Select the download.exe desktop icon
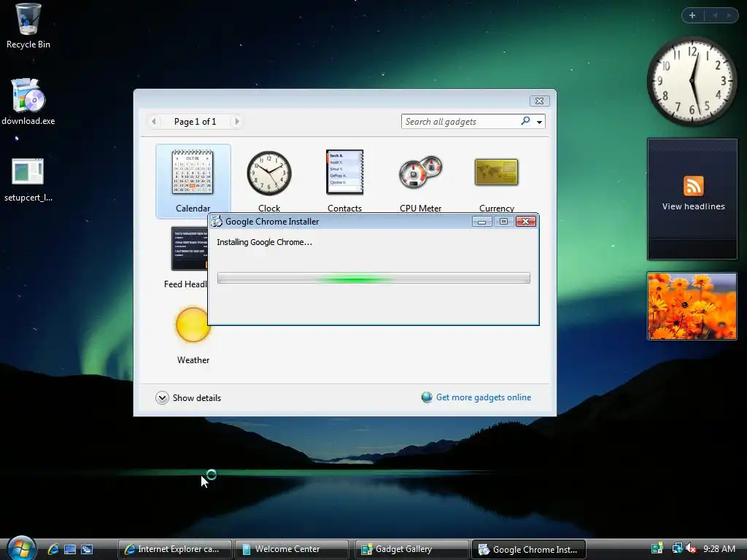The image size is (747, 560). (x=28, y=96)
